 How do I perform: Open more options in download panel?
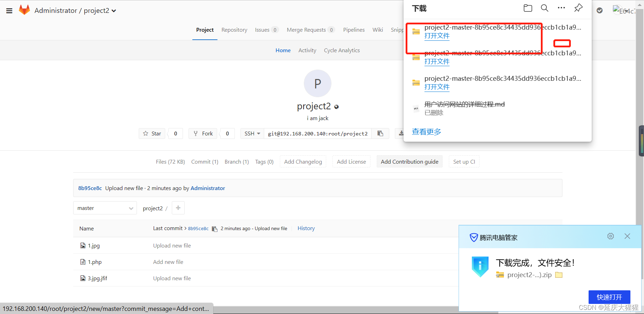point(561,8)
